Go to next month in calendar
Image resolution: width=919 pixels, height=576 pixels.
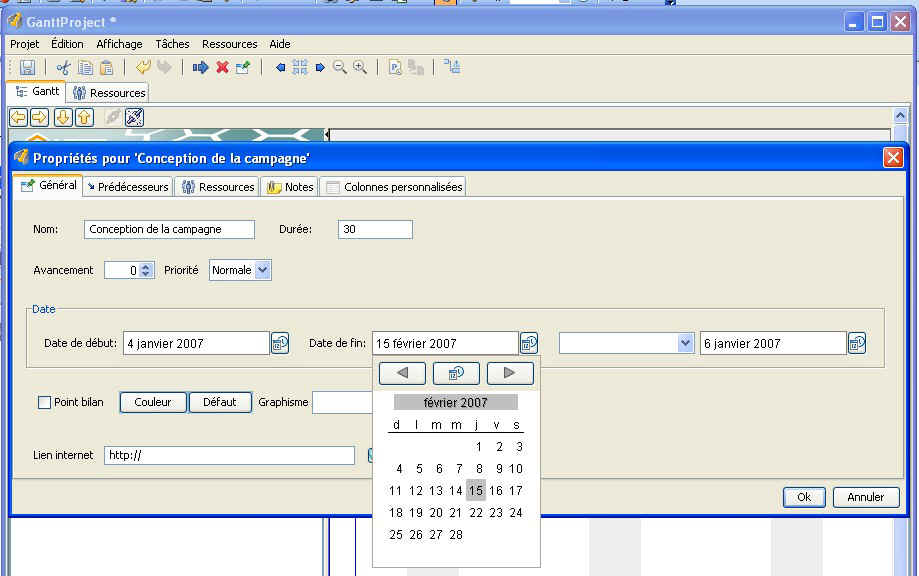click(x=510, y=373)
